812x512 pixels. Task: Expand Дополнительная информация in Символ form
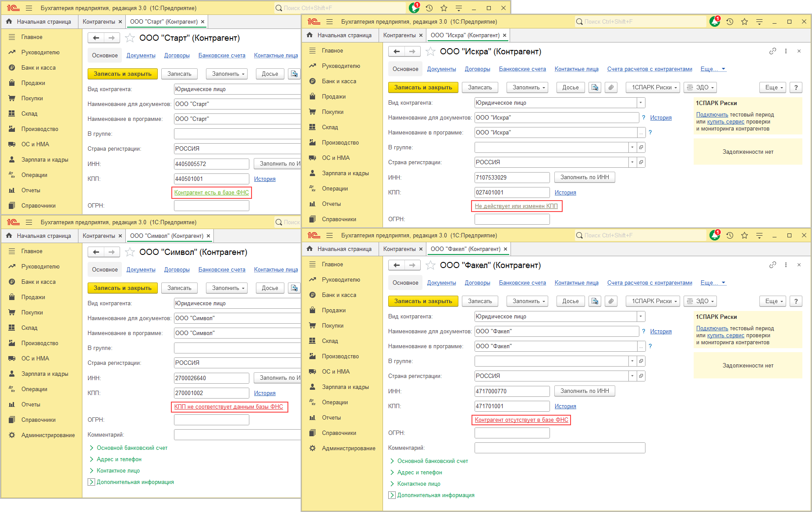135,482
